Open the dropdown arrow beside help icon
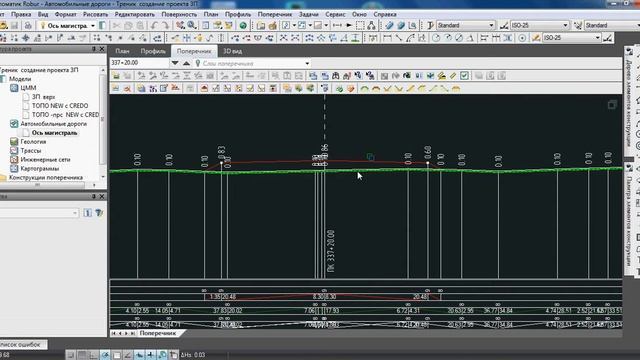 (294, 25)
